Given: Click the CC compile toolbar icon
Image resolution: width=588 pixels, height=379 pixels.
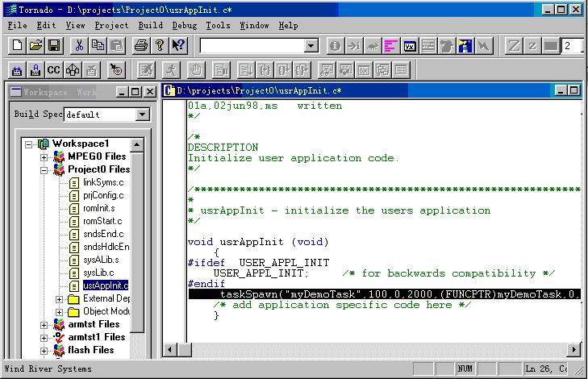Looking at the screenshot, I should 53,69.
